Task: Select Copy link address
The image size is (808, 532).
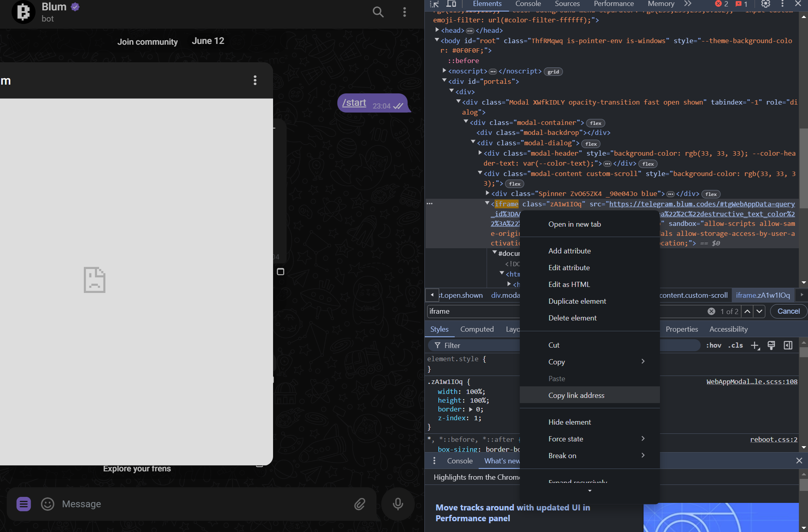Action: 590,395
